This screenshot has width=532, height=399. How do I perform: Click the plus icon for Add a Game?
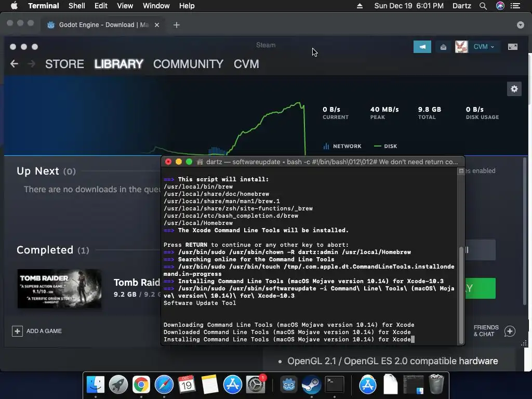(17, 331)
